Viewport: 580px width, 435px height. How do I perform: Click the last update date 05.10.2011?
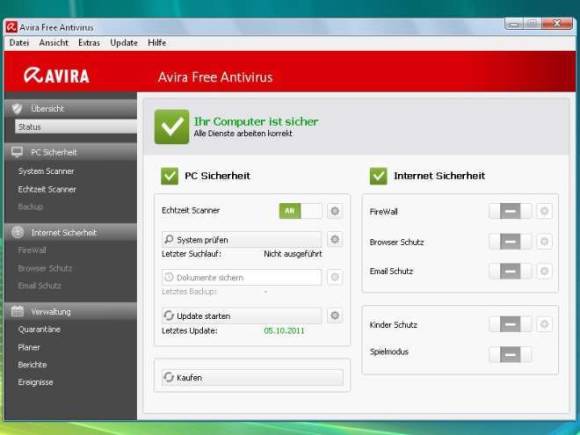(x=284, y=331)
